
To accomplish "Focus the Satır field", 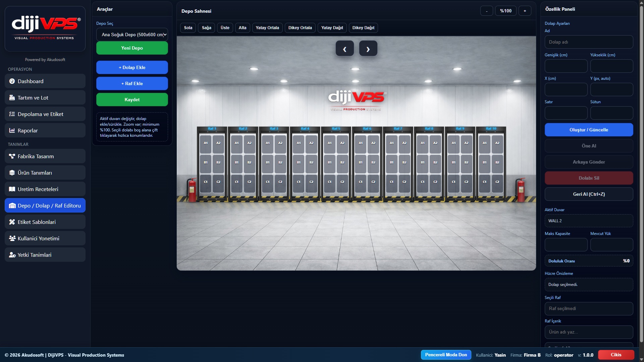I will pyautogui.click(x=566, y=113).
